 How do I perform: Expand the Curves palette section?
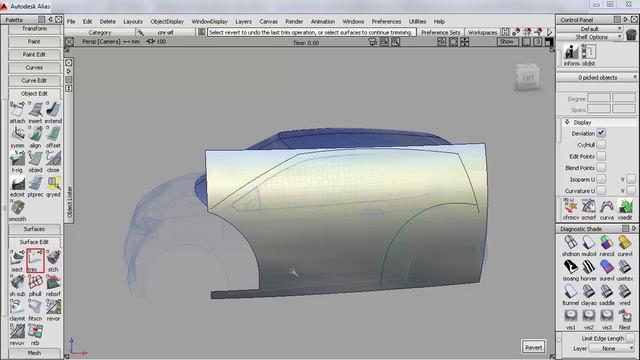tap(34, 67)
